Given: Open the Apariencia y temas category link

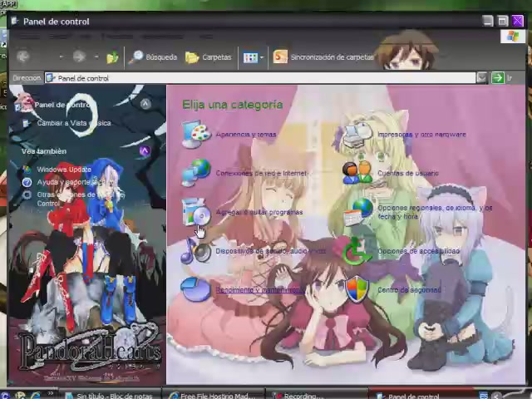Looking at the screenshot, I should 246,135.
